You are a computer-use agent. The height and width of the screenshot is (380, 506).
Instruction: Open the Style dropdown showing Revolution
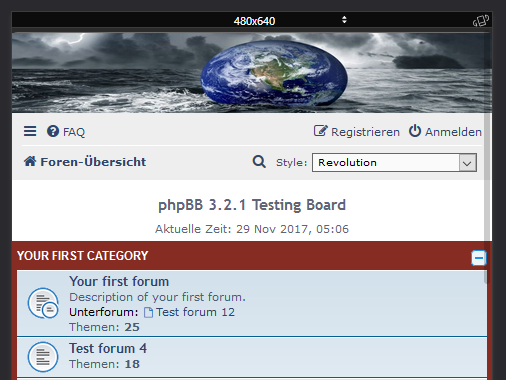click(x=394, y=163)
